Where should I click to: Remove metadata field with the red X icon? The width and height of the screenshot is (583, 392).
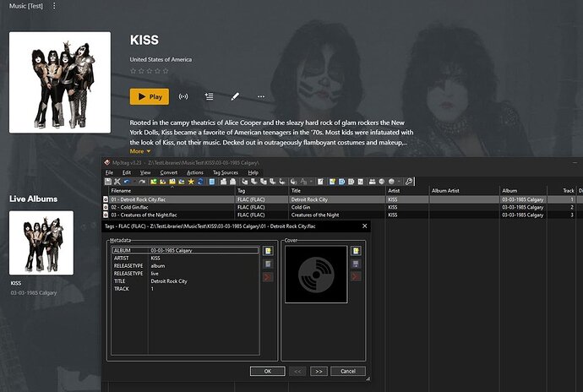click(268, 277)
